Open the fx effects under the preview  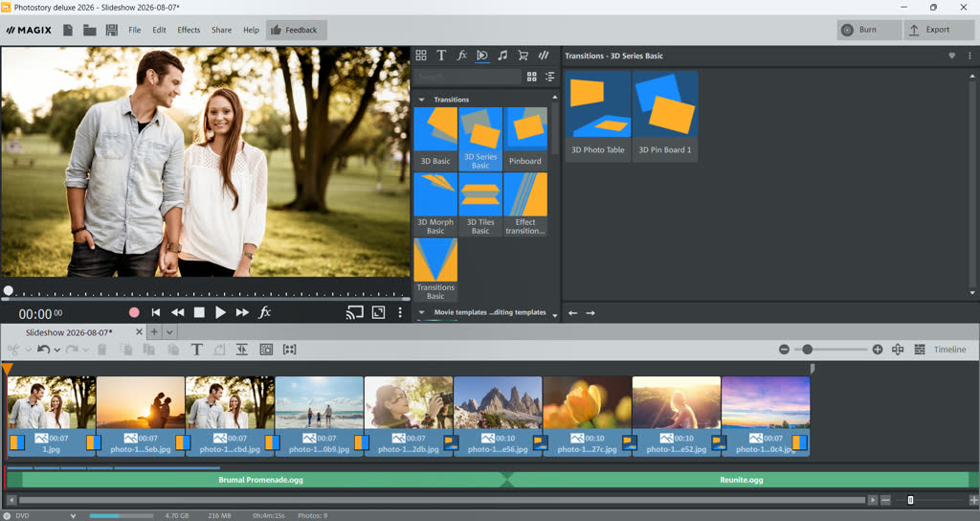coord(265,312)
